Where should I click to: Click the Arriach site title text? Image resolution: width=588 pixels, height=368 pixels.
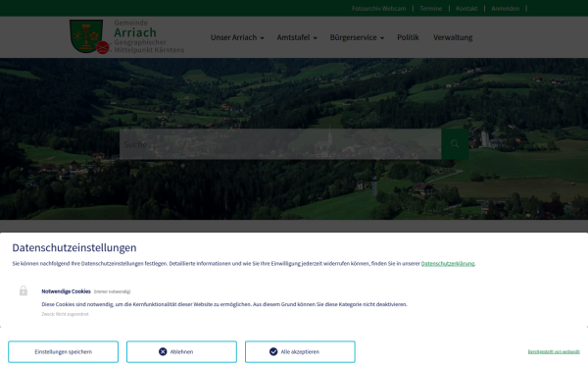135,32
